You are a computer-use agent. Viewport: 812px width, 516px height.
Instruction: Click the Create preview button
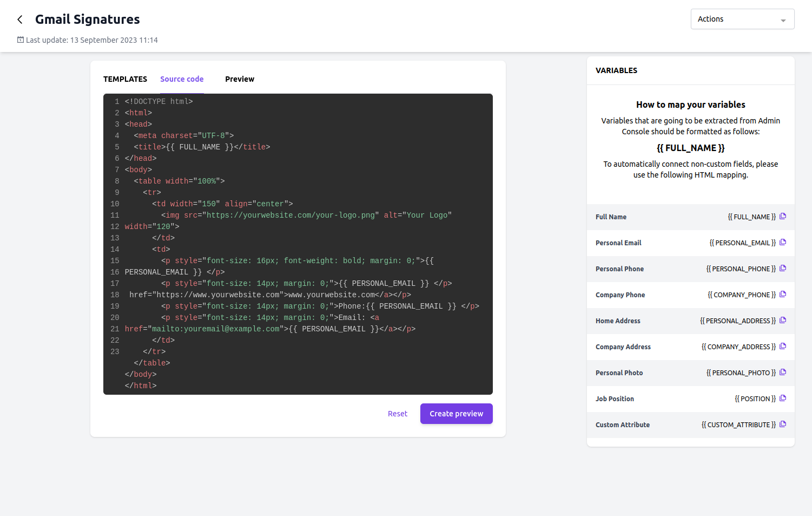coord(457,414)
